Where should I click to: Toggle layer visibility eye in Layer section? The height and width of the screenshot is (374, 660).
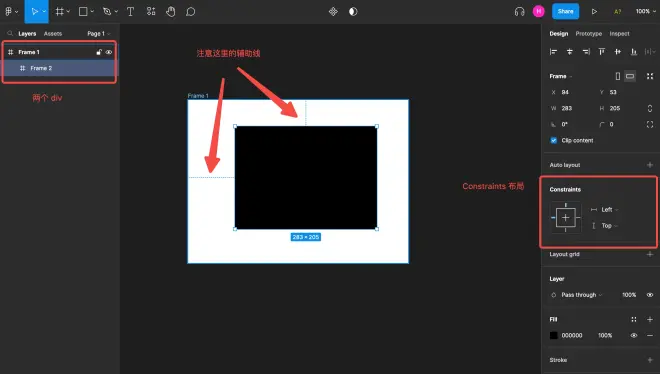click(x=650, y=295)
